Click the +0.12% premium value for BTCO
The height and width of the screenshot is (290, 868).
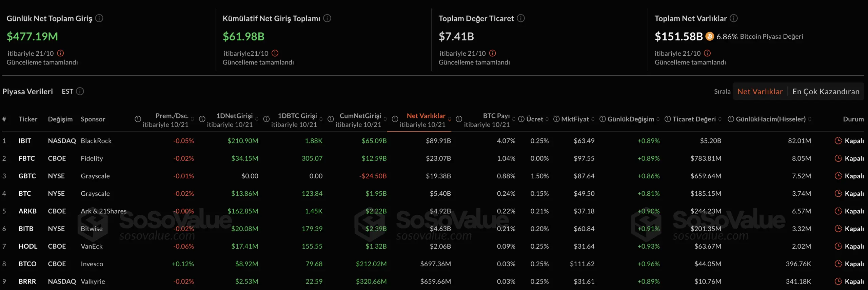pyautogui.click(x=183, y=264)
